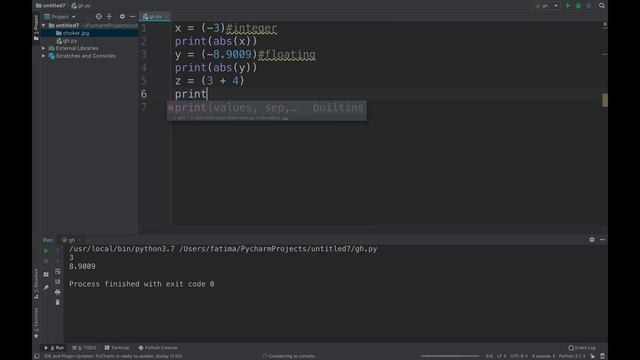The width and height of the screenshot is (640, 360).
Task: Click the Run panel title label
Action: [48, 240]
